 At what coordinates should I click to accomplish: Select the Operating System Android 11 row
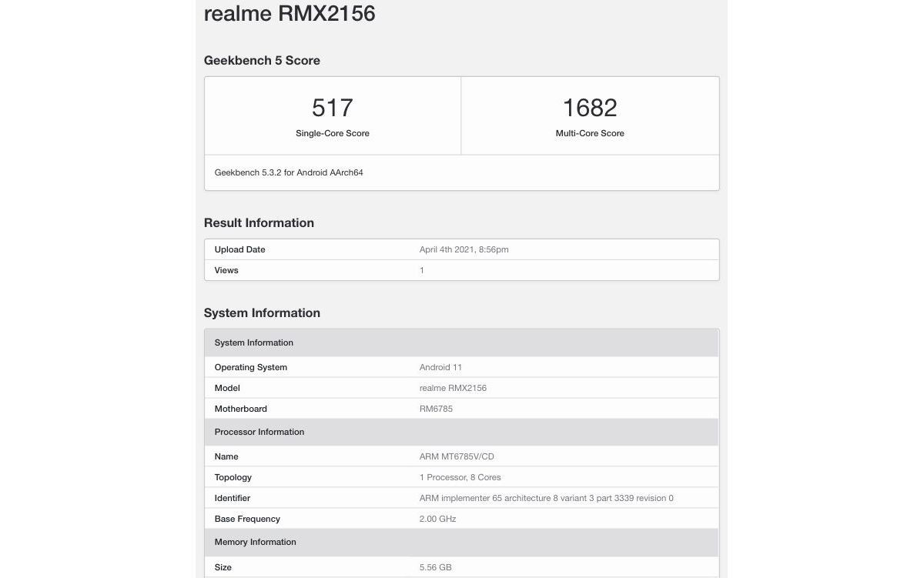(x=462, y=367)
